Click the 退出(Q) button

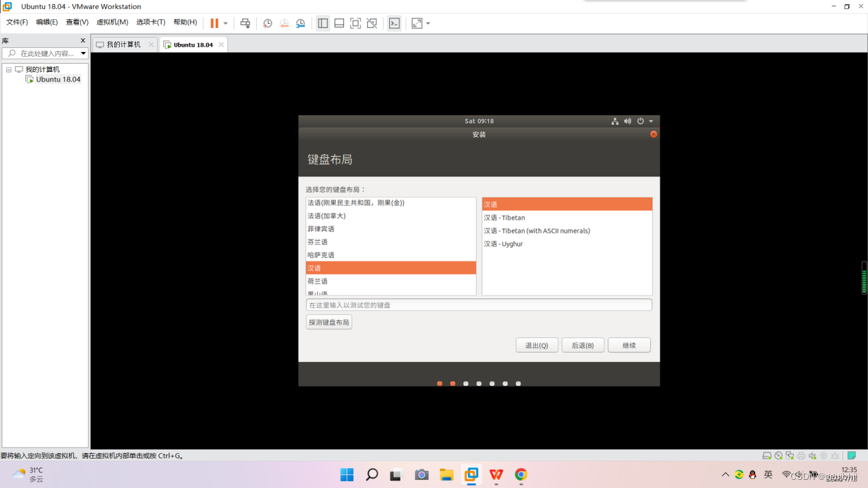[x=536, y=346]
